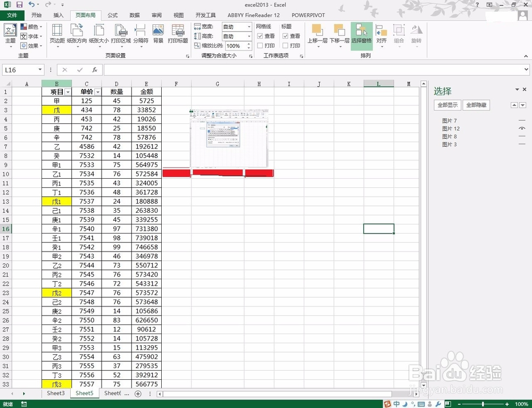Click the 全部隐藏 (Hide All) button

tap(476, 105)
